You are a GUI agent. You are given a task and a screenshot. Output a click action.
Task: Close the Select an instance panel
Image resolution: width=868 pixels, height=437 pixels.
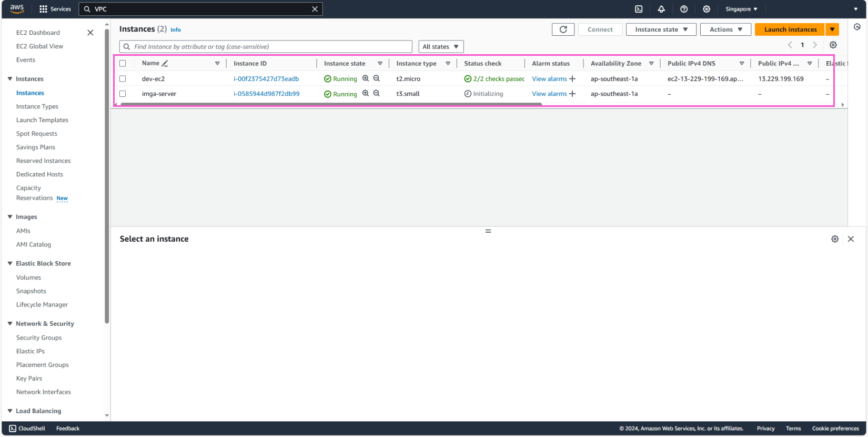[x=851, y=239]
